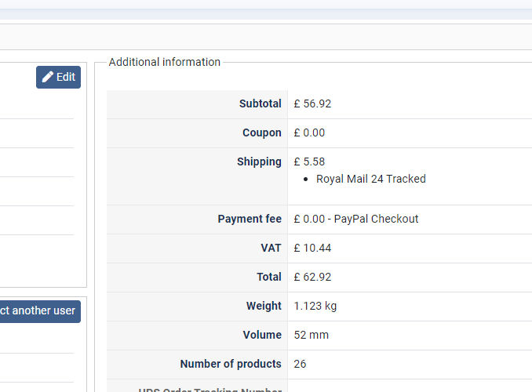Select the volume value 52 mm
Image resolution: width=532 pixels, height=392 pixels.
coord(312,335)
